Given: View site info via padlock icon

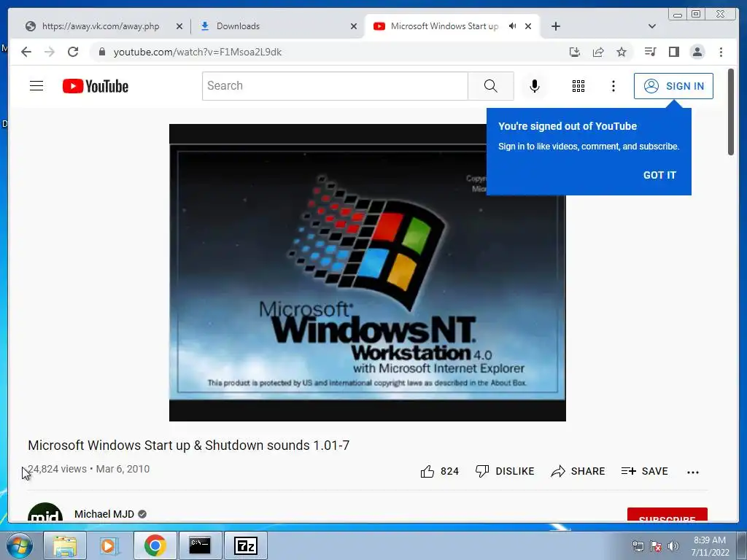Looking at the screenshot, I should click(x=101, y=52).
